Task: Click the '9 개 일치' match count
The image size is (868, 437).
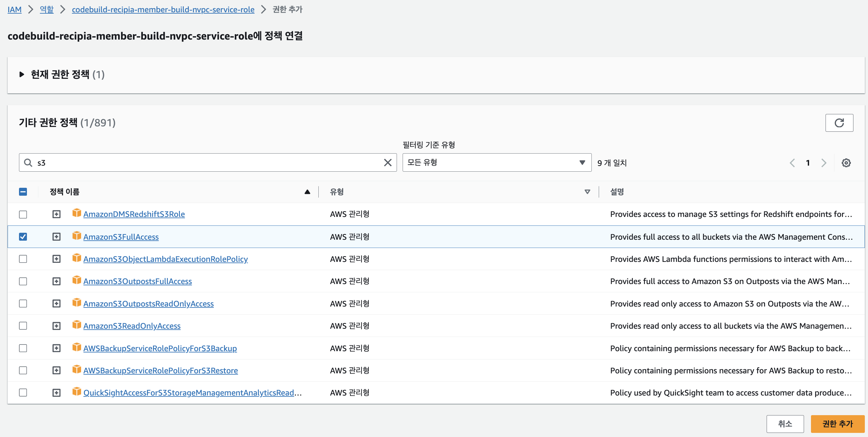Action: (612, 163)
